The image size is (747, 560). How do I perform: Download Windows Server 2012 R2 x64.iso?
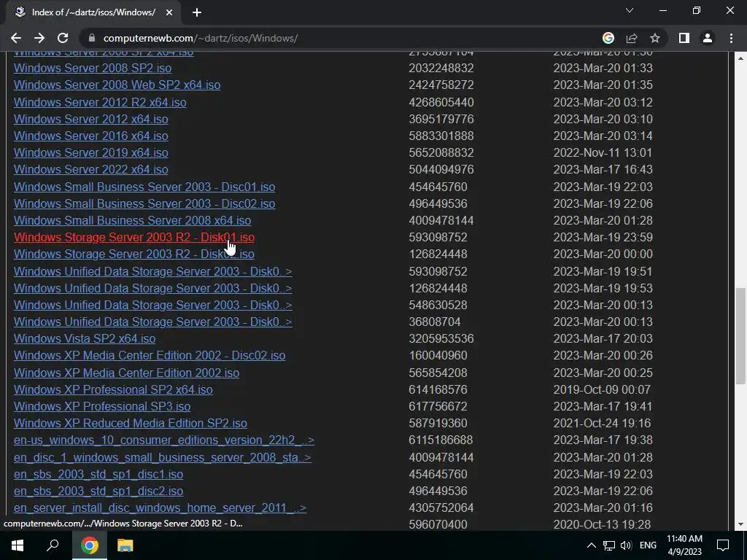[100, 102]
